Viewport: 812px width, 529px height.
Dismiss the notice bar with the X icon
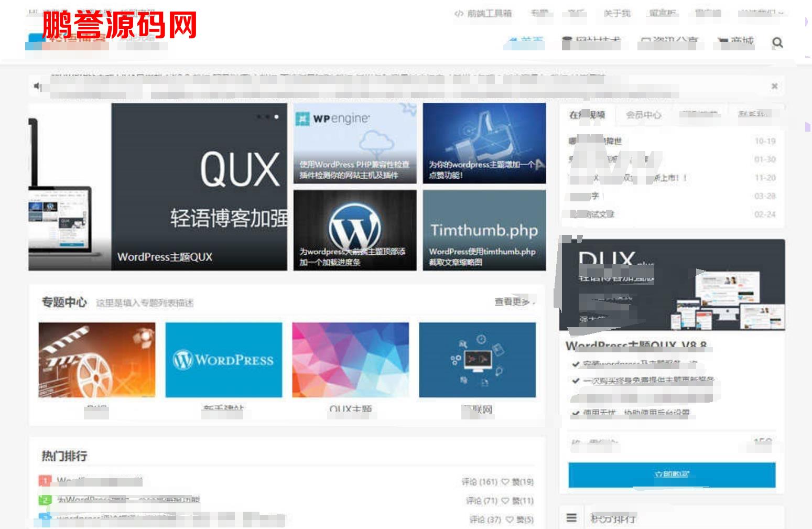coord(774,86)
